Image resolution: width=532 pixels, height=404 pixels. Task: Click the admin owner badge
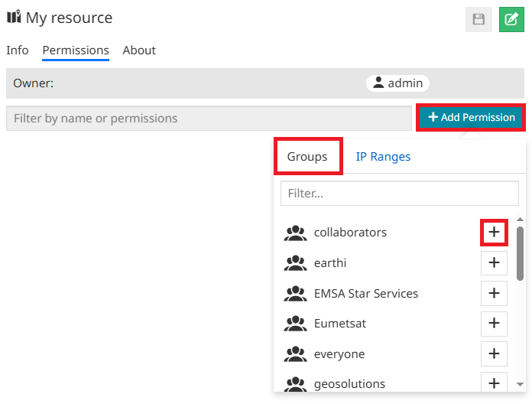397,83
